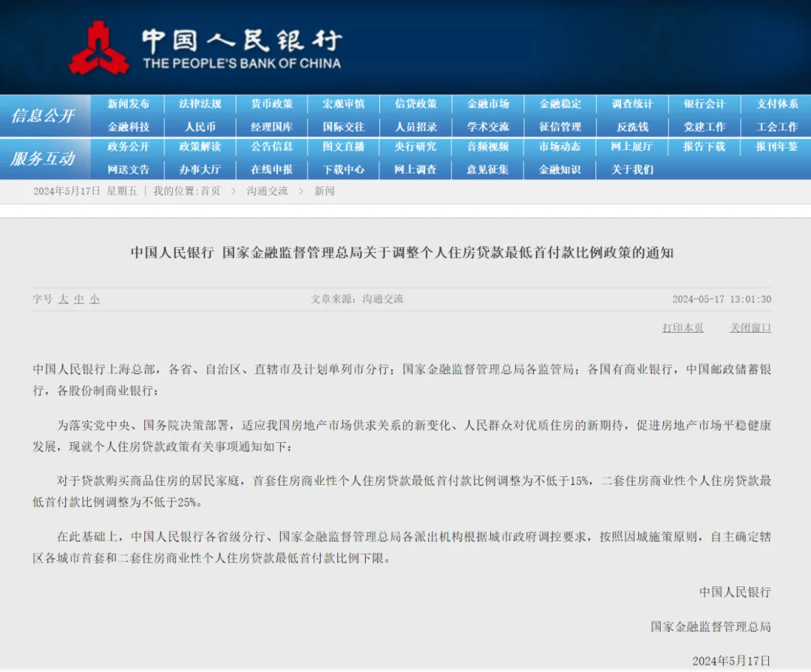The width and height of the screenshot is (811, 672).
Task: Open 网上展厅 navigation link
Action: point(632,147)
